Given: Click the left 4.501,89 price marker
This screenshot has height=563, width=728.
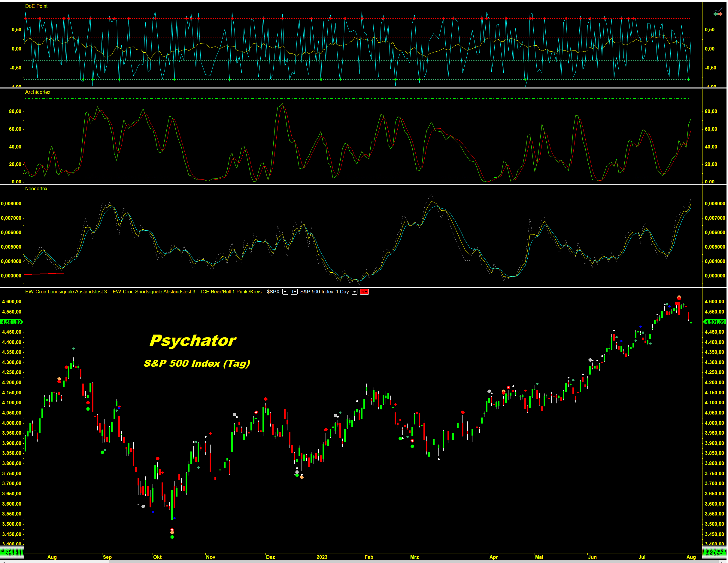Looking at the screenshot, I should pyautogui.click(x=11, y=322).
